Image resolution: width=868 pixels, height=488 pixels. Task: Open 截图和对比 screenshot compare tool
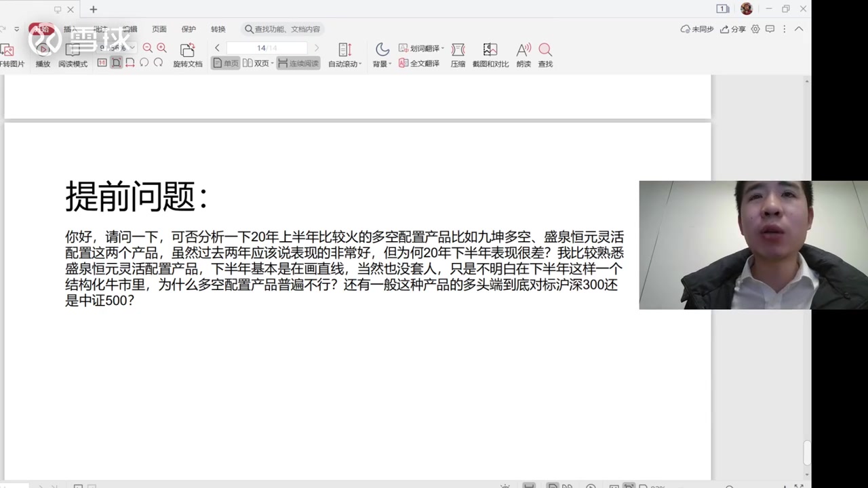tap(490, 56)
